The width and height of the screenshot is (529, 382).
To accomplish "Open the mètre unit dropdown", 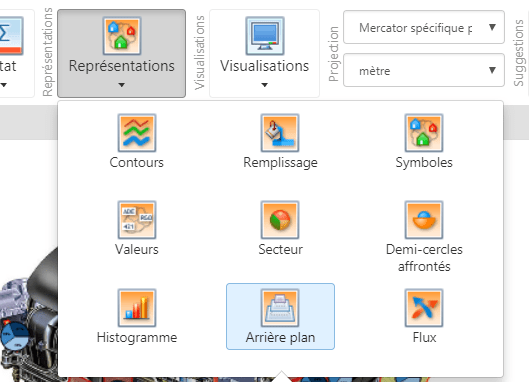I will point(424,70).
